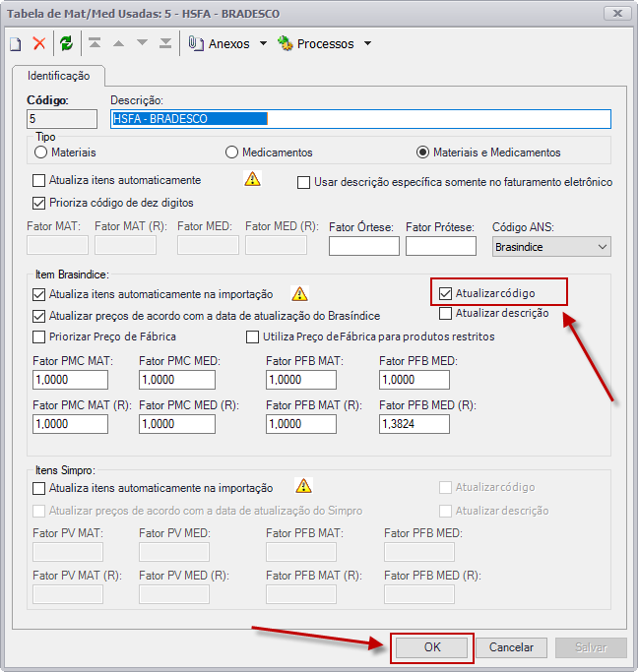Click the Fator Prótese input field
This screenshot has width=638, height=672.
[441, 246]
